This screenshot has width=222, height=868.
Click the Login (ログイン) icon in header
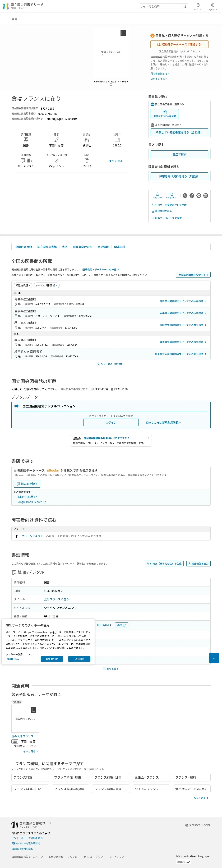(x=212, y=7)
